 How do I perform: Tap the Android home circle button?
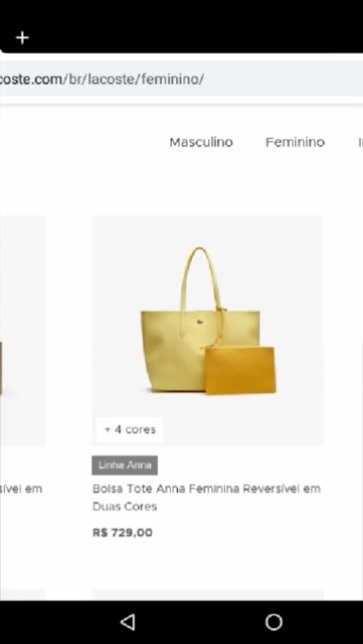pyautogui.click(x=274, y=622)
